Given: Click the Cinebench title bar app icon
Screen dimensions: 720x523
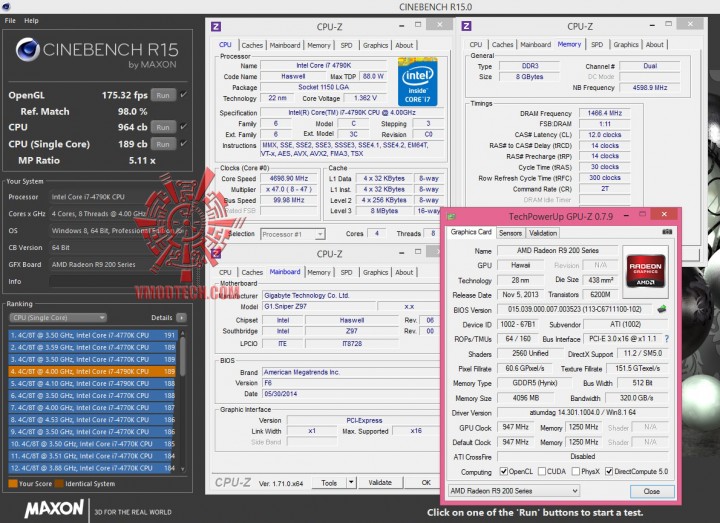Looking at the screenshot, I should 6,6.
